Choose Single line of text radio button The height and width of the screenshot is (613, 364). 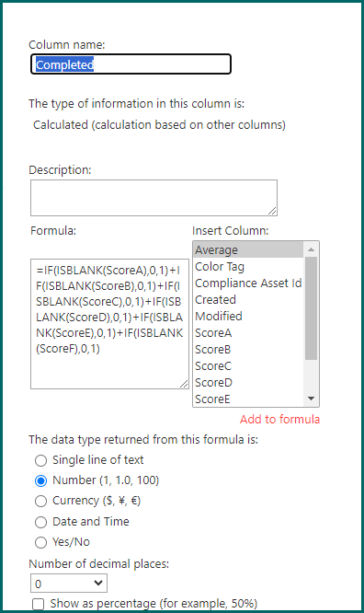[x=41, y=460]
